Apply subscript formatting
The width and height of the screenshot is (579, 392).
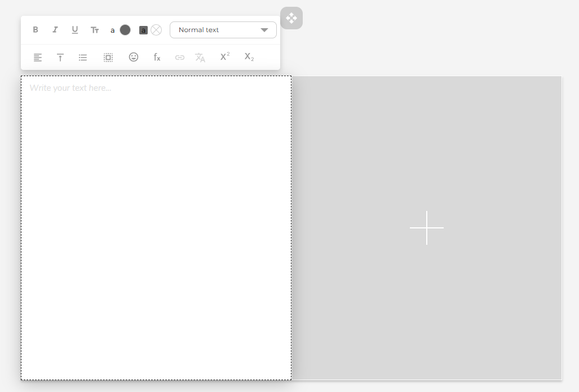point(249,56)
